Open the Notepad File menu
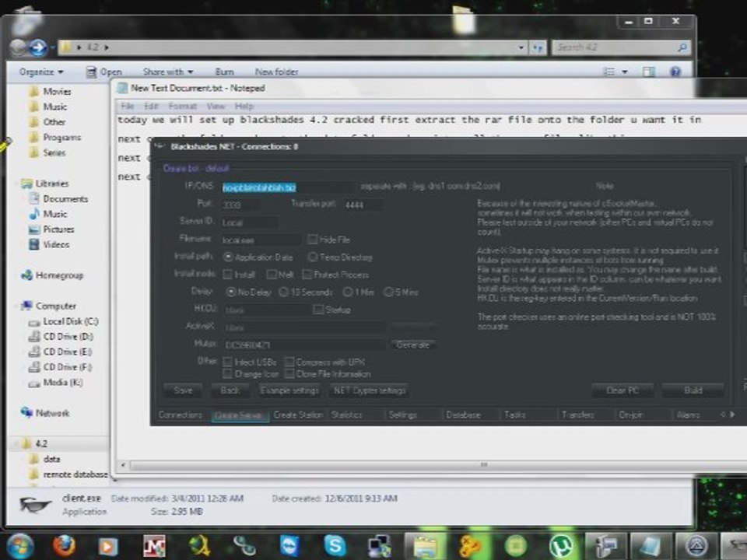This screenshot has height=560, width=747. pyautogui.click(x=127, y=107)
